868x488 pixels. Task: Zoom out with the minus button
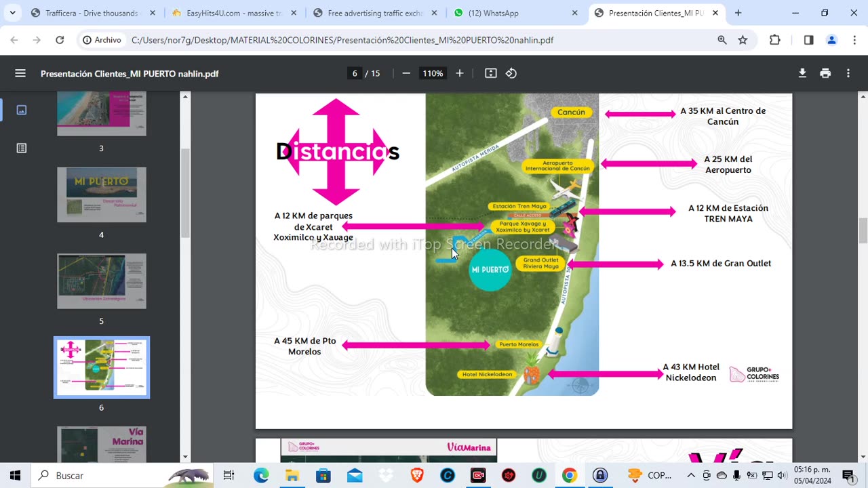406,73
